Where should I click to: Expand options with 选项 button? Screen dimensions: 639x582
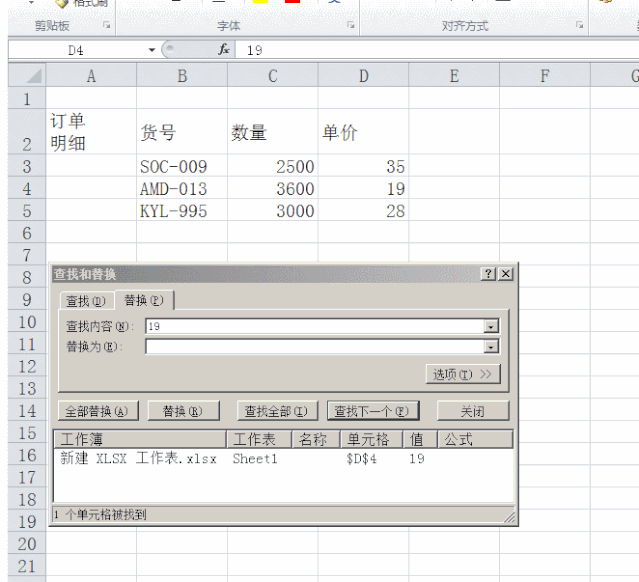click(x=463, y=374)
